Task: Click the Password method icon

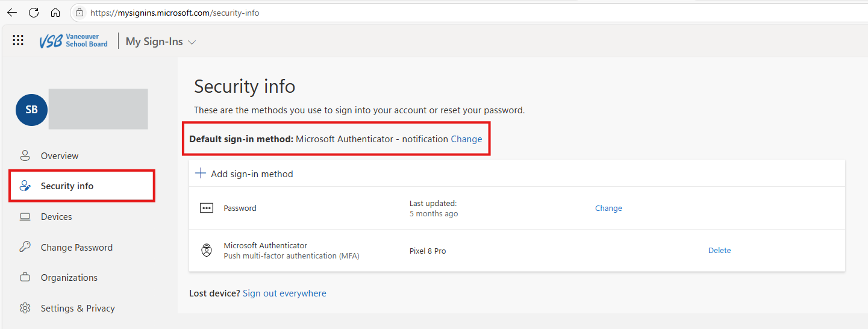Action: click(x=207, y=208)
